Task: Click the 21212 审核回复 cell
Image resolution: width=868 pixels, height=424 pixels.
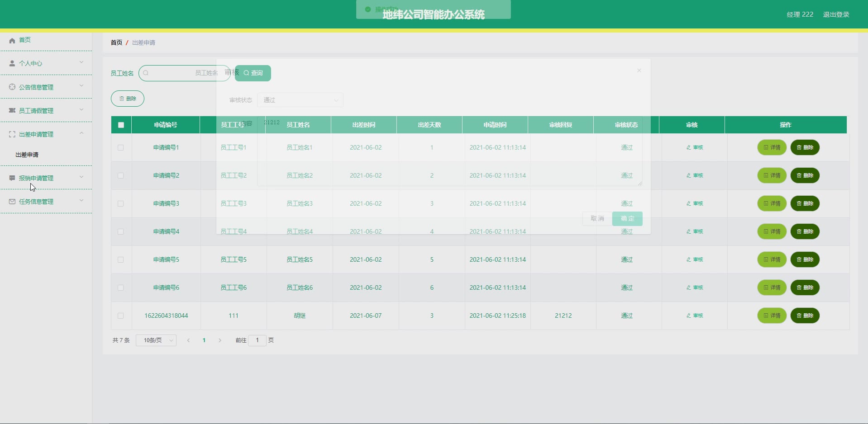Action: [563, 316]
